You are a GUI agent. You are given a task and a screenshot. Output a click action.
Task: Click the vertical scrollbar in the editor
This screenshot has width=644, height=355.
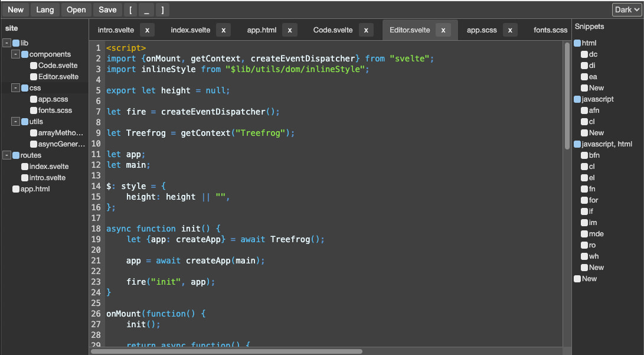point(567,95)
